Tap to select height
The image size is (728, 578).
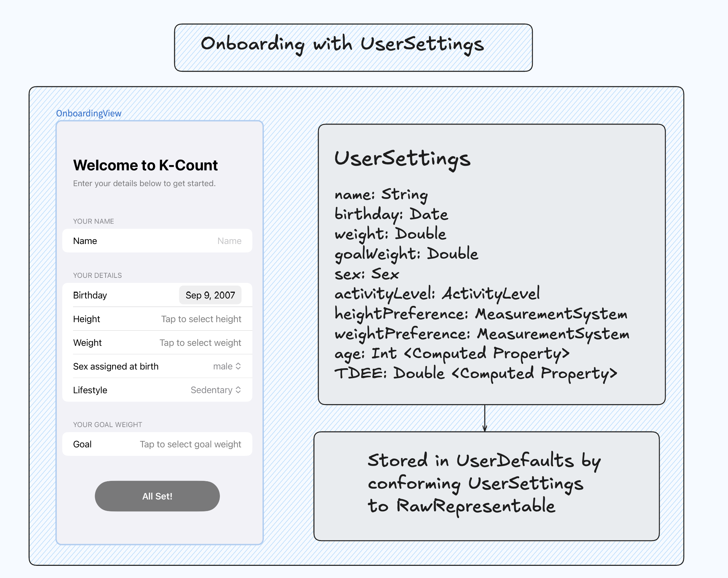[201, 319]
